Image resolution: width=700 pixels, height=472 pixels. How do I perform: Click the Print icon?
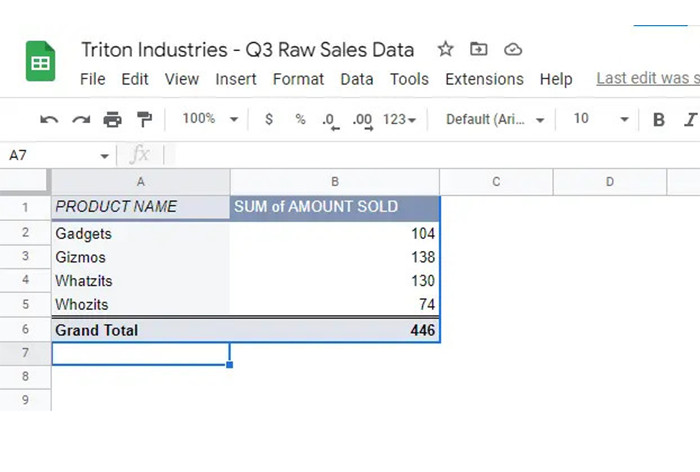(112, 120)
